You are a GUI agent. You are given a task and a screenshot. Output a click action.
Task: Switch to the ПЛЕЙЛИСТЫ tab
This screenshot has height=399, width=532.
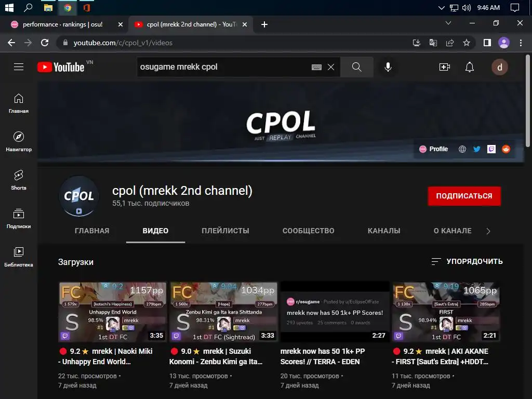(x=225, y=231)
